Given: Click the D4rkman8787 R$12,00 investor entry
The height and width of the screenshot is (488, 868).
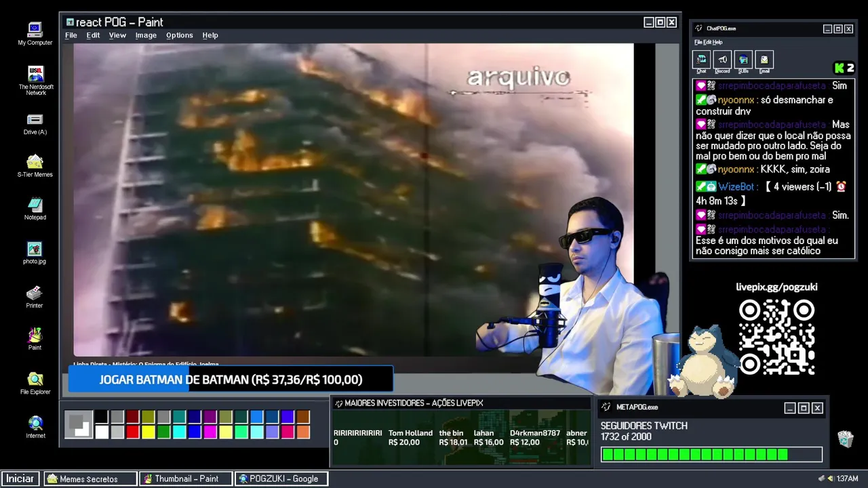Looking at the screenshot, I should (x=535, y=438).
